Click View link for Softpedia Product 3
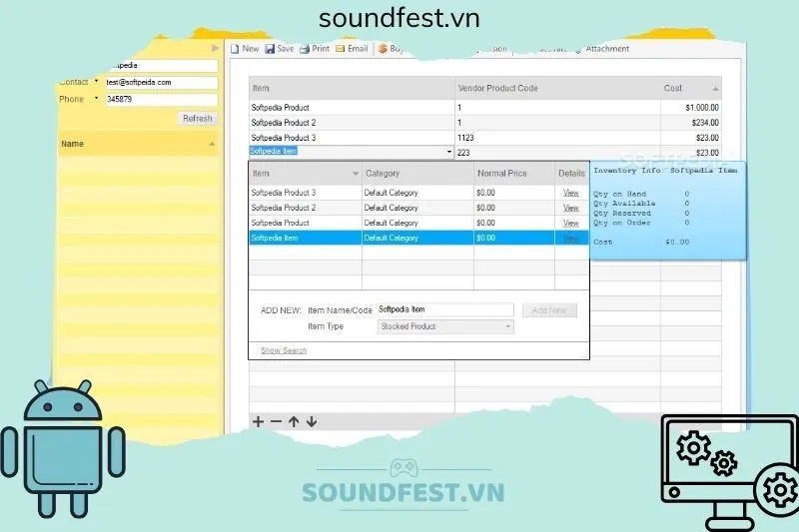 pyautogui.click(x=570, y=193)
